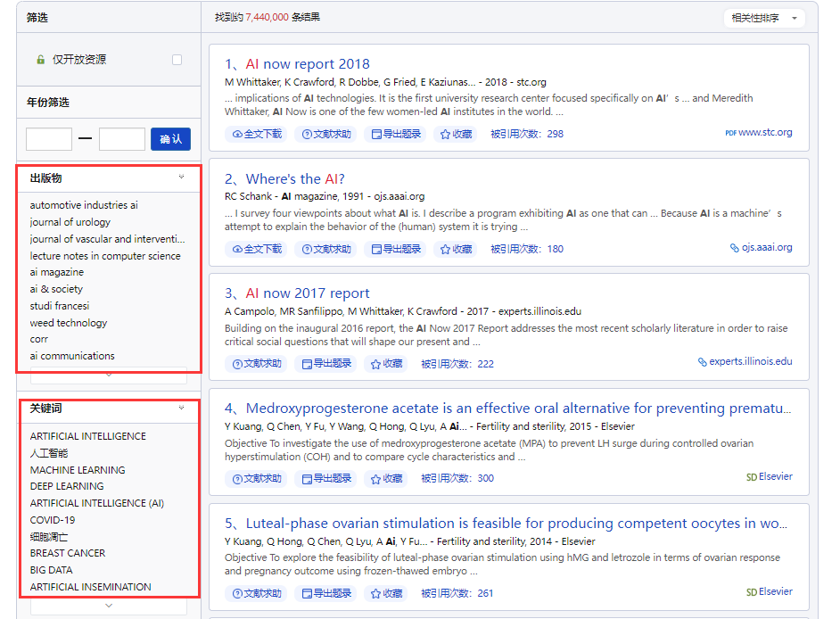Click 收藏 star for Medroxyprogesterone acetate result
Viewport: 840px width, 619px height.
386,479
